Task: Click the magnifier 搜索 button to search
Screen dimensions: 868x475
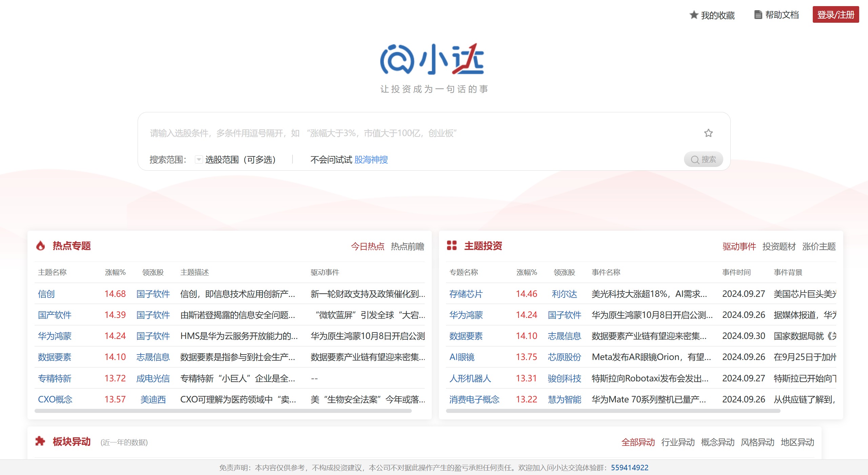Action: tap(704, 159)
